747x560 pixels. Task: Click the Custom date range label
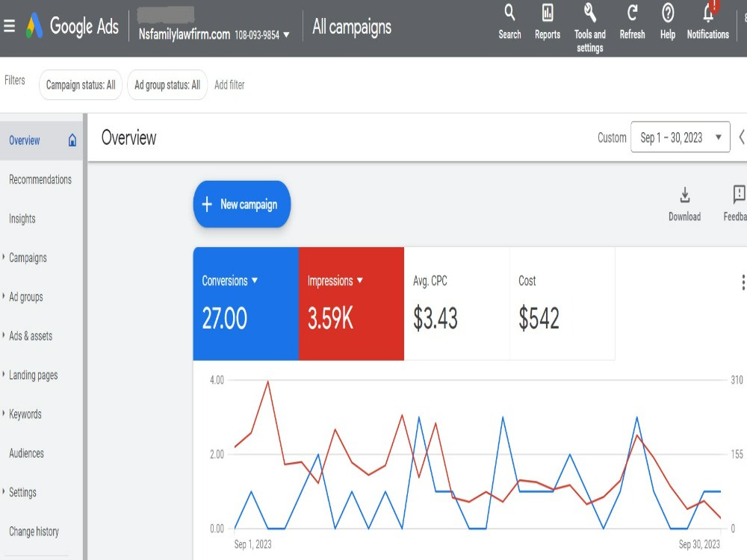point(612,137)
